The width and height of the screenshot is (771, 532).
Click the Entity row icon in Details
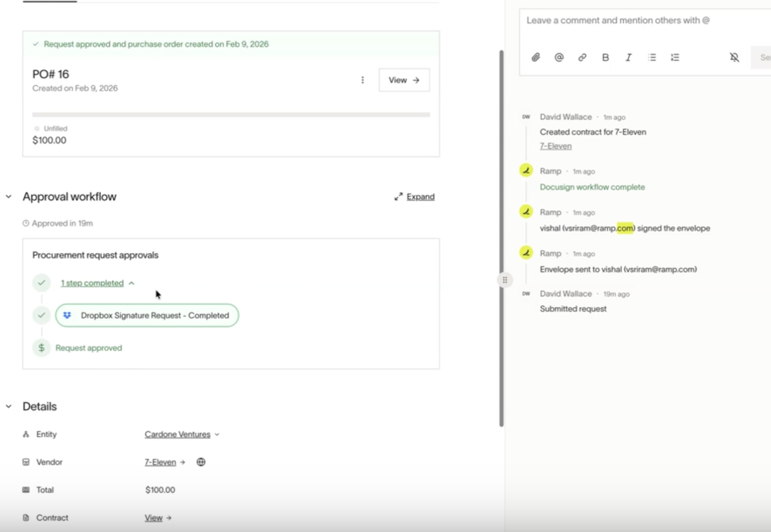click(x=26, y=434)
